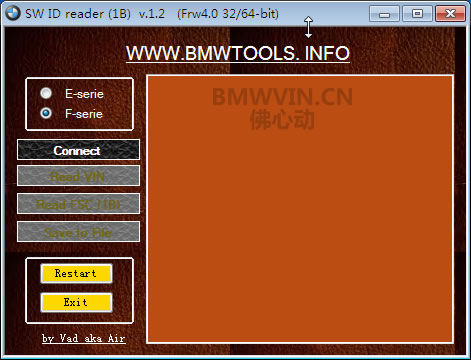Maximize the SW ID reader window
This screenshot has height=360, width=471.
(x=417, y=14)
